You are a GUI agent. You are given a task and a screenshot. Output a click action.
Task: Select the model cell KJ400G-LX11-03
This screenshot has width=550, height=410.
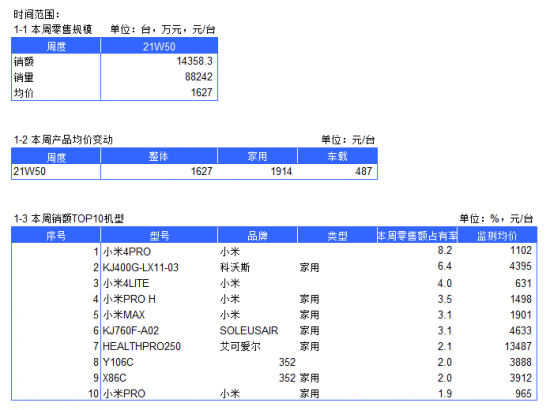pos(141,268)
